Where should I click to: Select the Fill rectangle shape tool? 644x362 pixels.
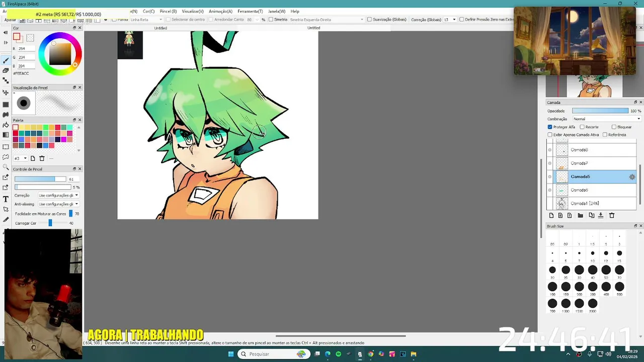click(6, 105)
